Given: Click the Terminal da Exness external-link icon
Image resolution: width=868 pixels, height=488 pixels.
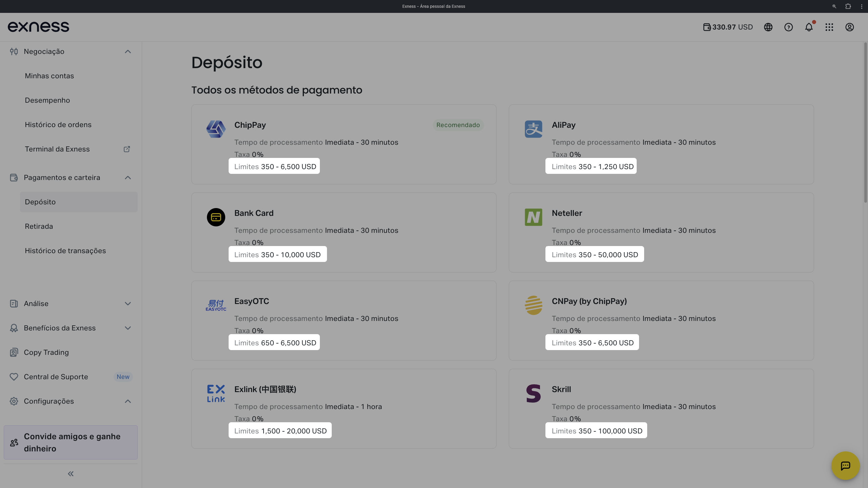Looking at the screenshot, I should click(x=127, y=149).
